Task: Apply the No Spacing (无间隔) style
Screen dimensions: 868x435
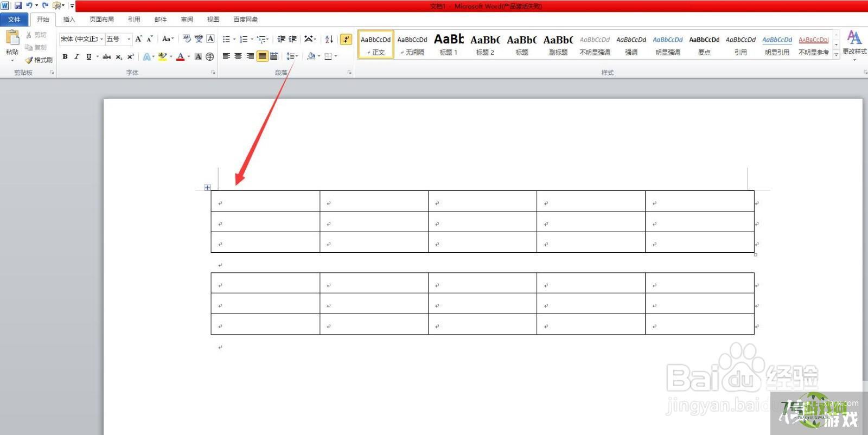Action: point(412,44)
